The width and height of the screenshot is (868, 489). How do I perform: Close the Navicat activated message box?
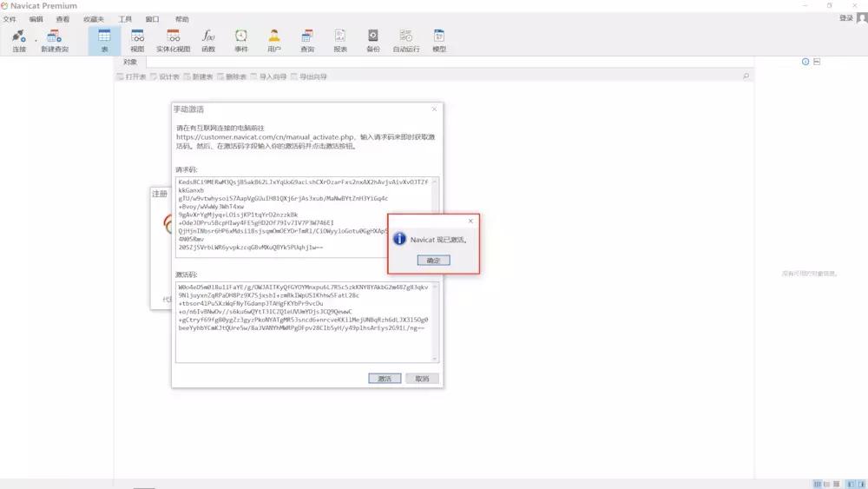coord(470,221)
